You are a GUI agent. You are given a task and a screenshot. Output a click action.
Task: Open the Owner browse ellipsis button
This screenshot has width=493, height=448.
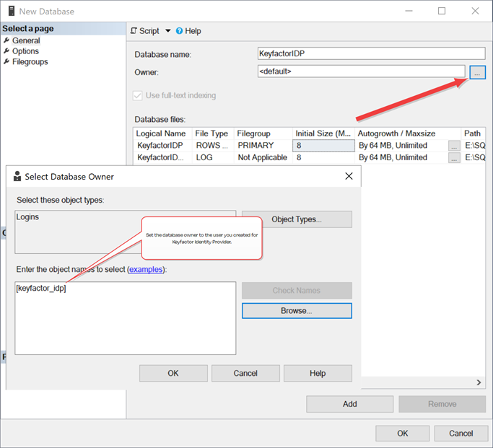click(477, 72)
